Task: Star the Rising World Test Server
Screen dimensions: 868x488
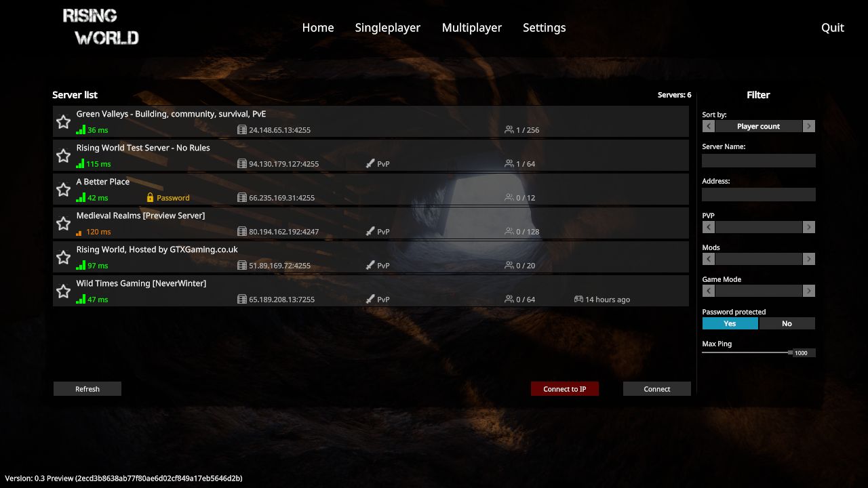Action: (63, 156)
